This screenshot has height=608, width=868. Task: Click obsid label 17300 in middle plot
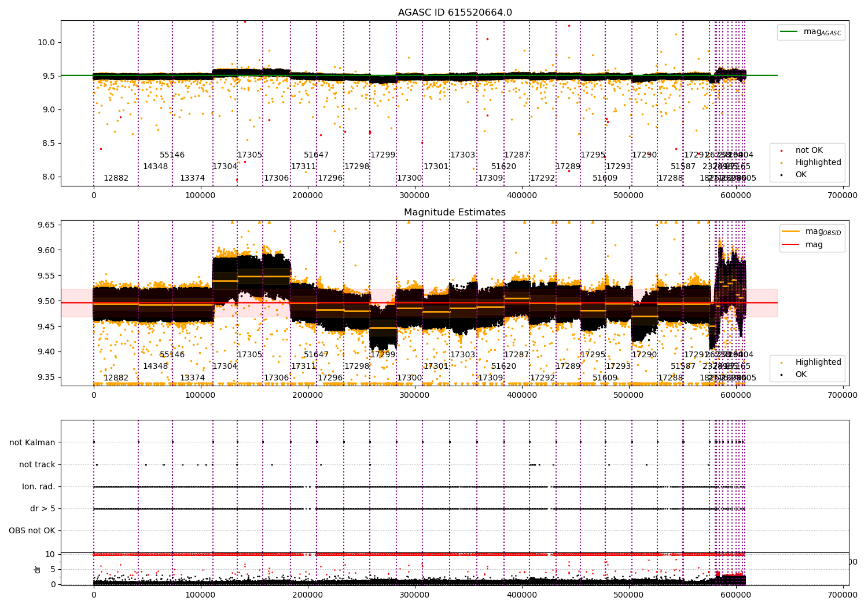pos(410,378)
